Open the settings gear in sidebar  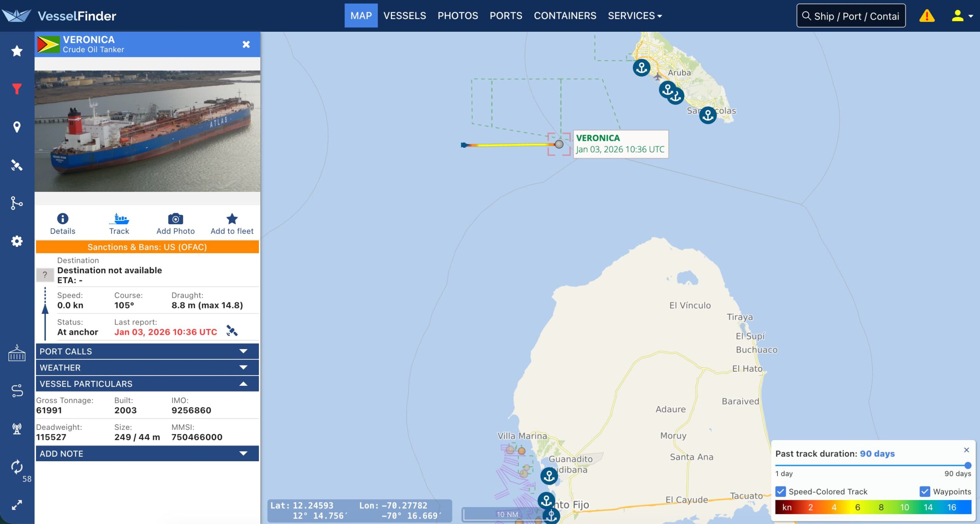click(x=16, y=241)
